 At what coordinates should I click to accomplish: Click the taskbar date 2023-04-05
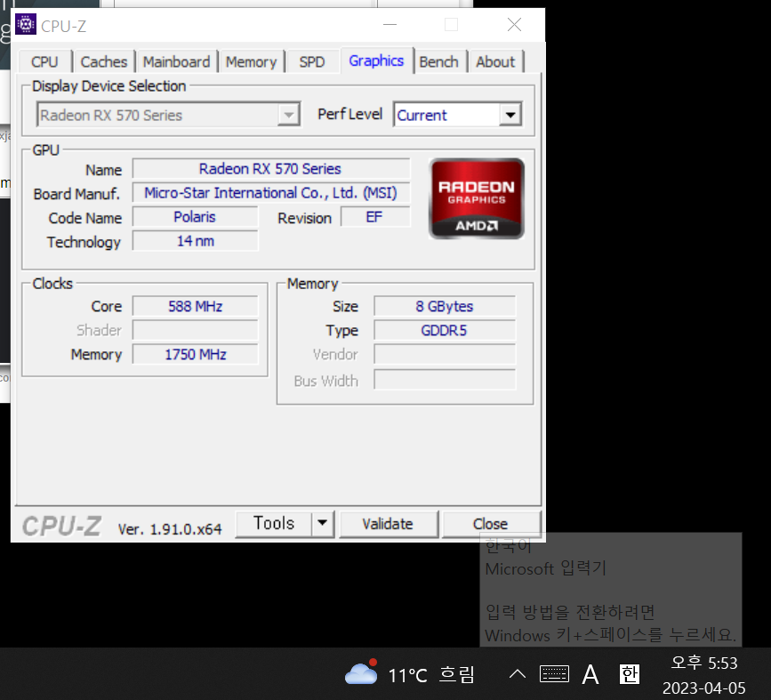[x=703, y=688]
